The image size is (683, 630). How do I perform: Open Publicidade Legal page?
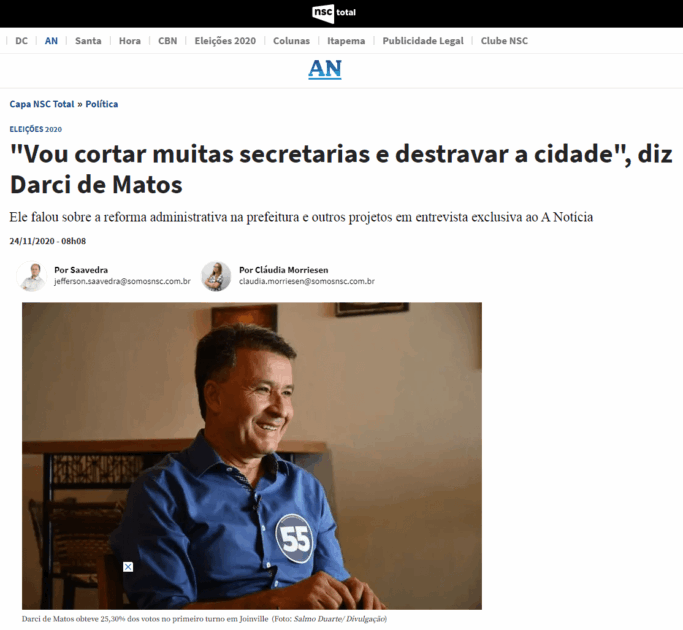[423, 41]
